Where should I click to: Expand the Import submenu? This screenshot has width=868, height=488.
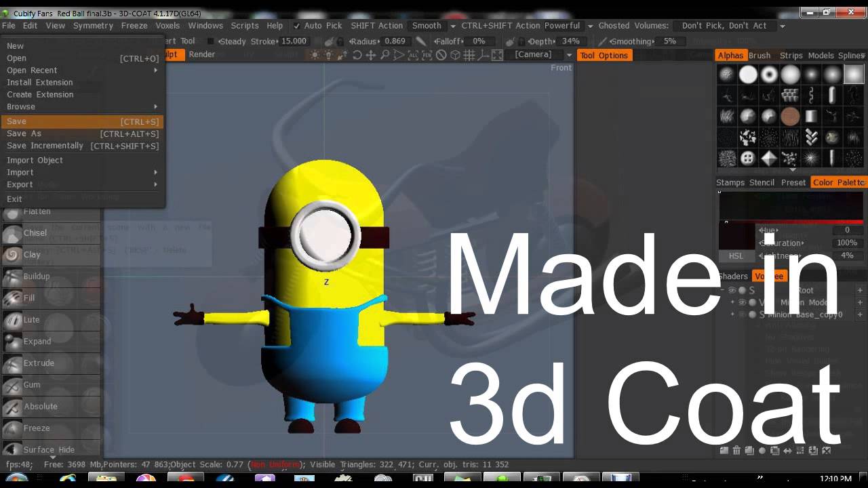coord(82,173)
